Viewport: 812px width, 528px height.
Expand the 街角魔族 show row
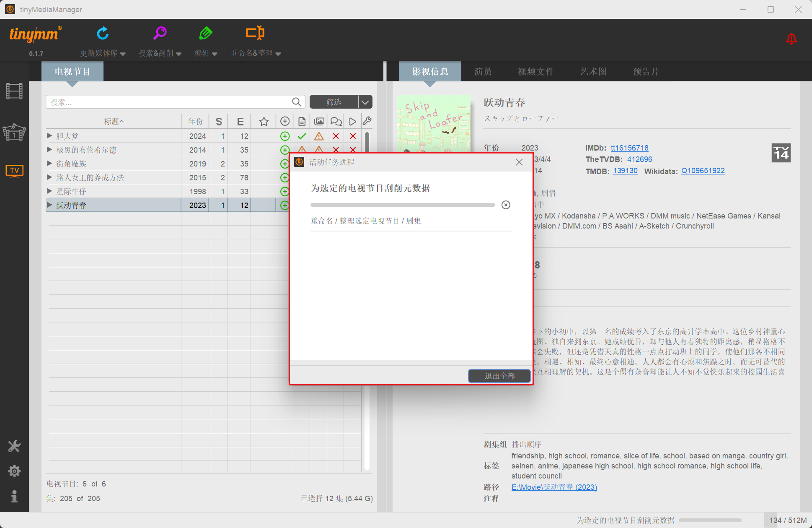[49, 163]
